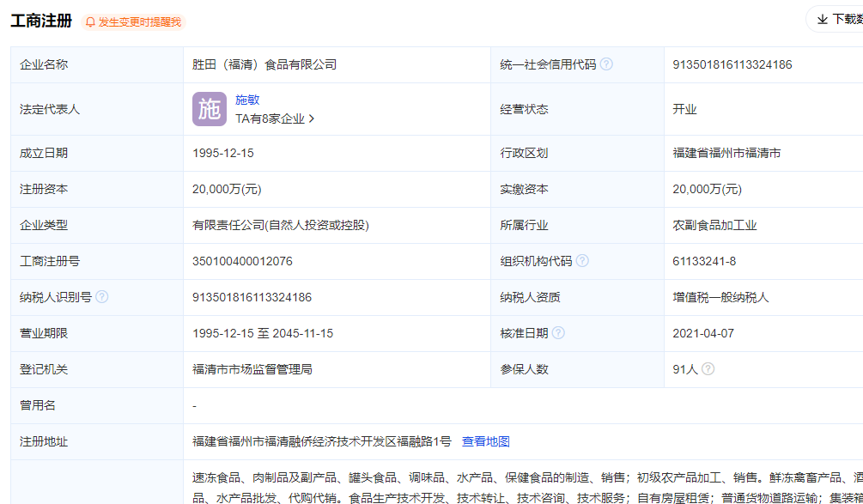Select registration number 350100400012076

click(242, 261)
